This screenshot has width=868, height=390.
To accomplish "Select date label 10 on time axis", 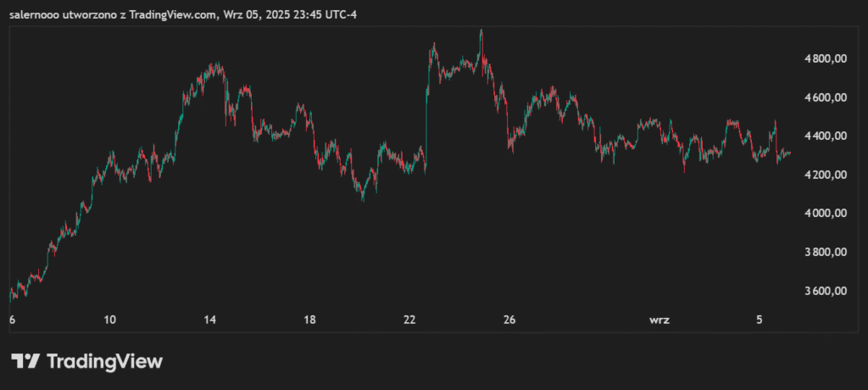I will tap(109, 320).
